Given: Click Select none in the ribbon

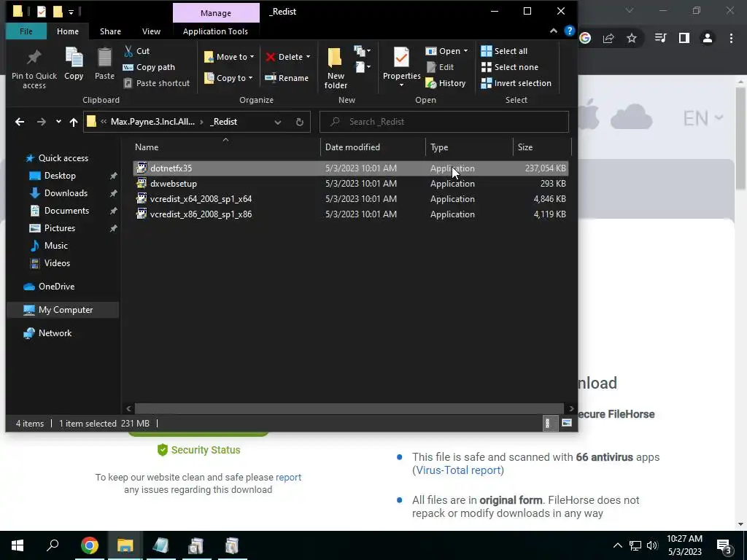Looking at the screenshot, I should point(510,67).
